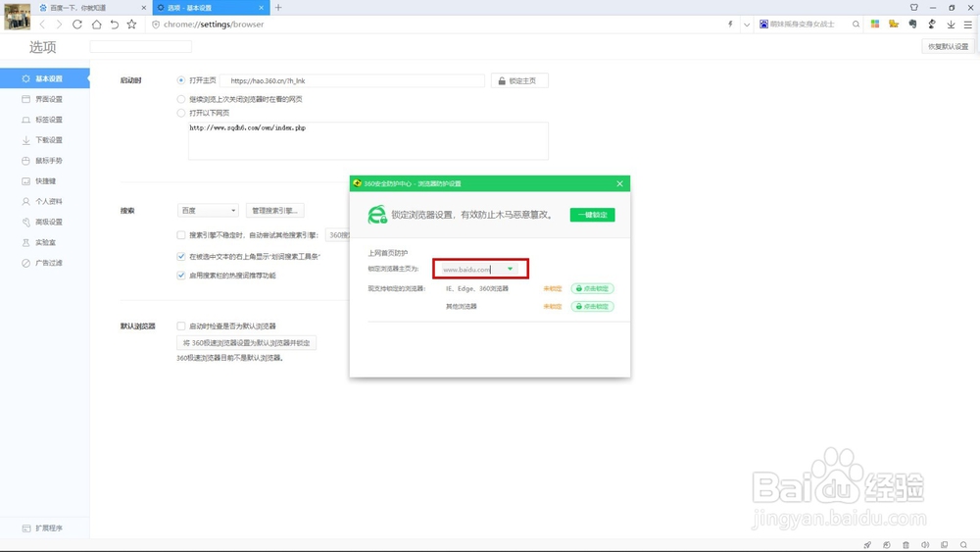The width and height of the screenshot is (980, 552).
Task: Open 鼠标手势 in sidebar
Action: coord(45,161)
